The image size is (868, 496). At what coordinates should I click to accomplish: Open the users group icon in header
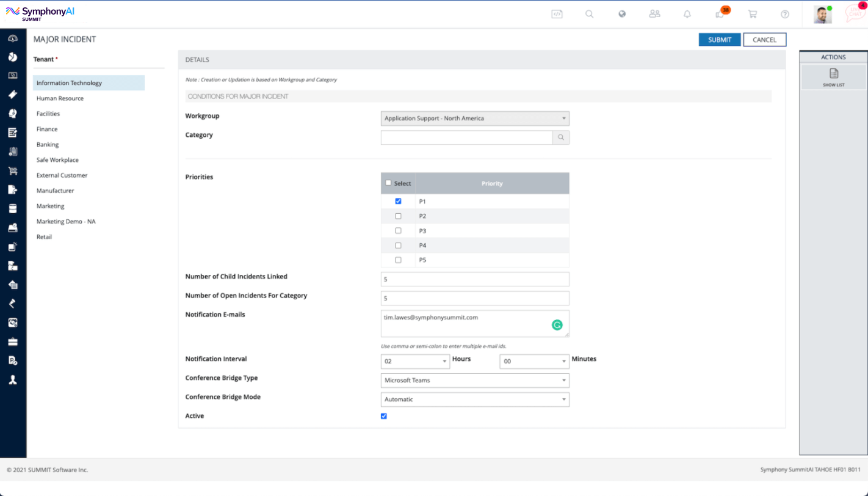[655, 14]
